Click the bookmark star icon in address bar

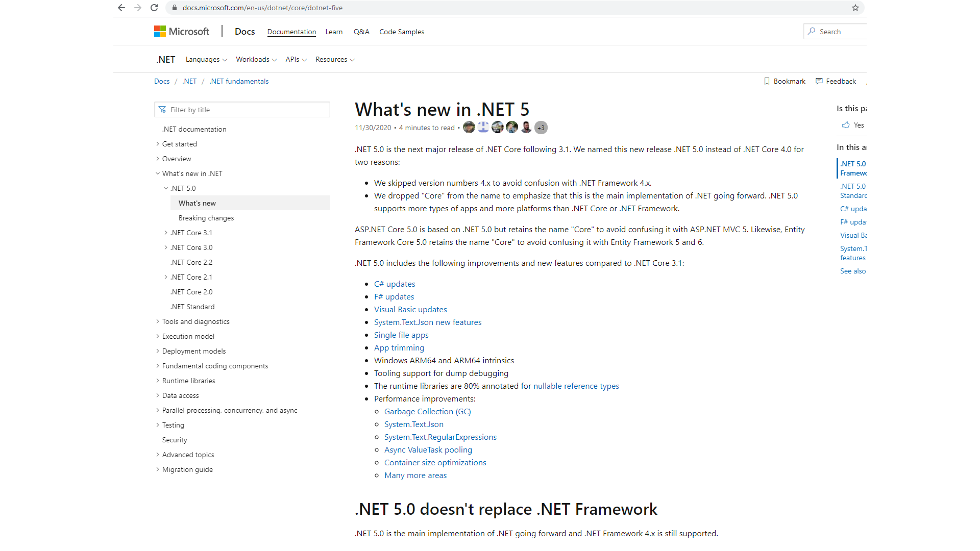[x=855, y=8]
